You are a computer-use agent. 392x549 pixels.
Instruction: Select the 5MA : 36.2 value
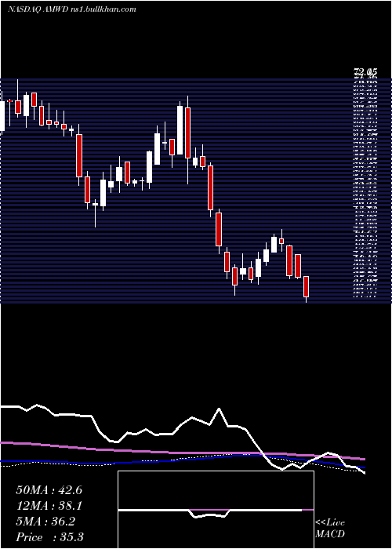pos(45,522)
